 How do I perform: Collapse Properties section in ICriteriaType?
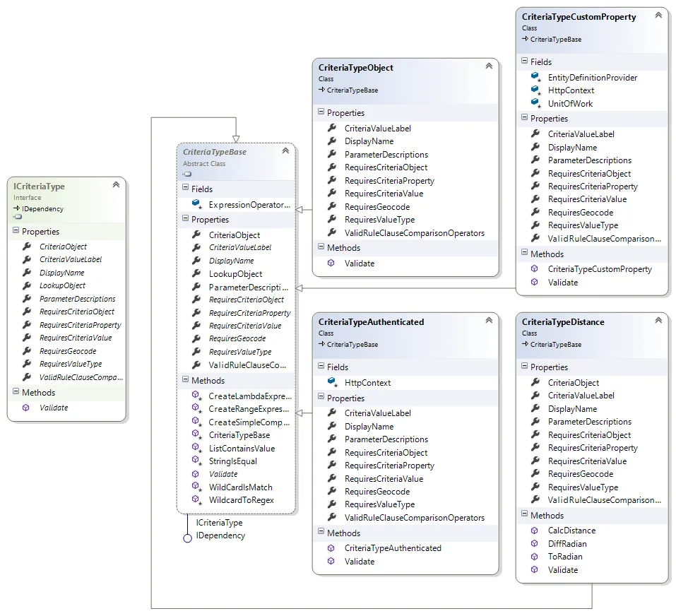coord(16,230)
